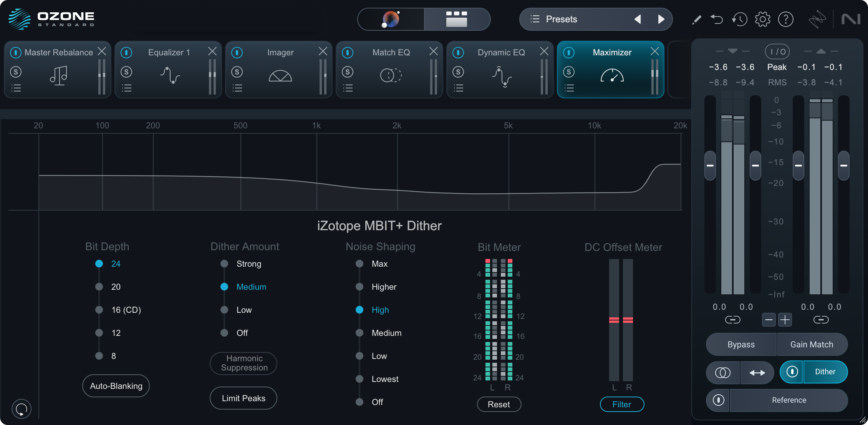Set Noise Shaping to Max
This screenshot has height=425, width=868.
pyautogui.click(x=359, y=264)
